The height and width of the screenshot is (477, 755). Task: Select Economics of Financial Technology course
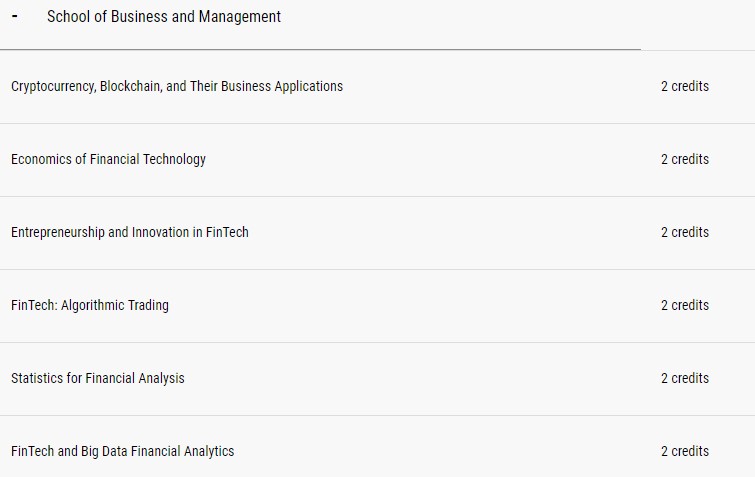point(108,160)
